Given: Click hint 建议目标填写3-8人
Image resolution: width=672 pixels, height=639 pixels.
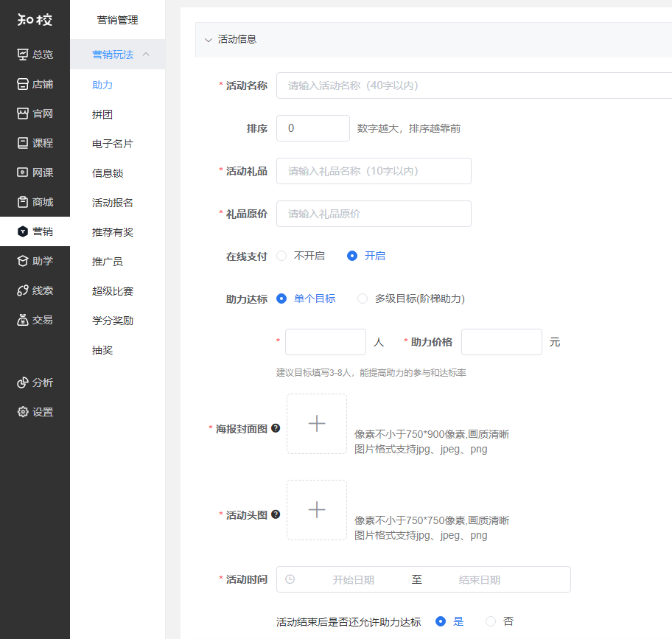Looking at the screenshot, I should pyautogui.click(x=371, y=372).
